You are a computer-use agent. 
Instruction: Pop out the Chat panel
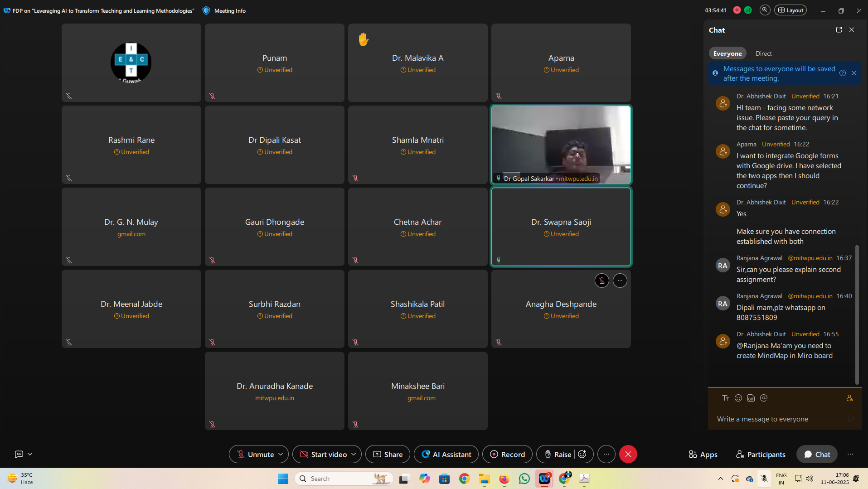pyautogui.click(x=839, y=30)
